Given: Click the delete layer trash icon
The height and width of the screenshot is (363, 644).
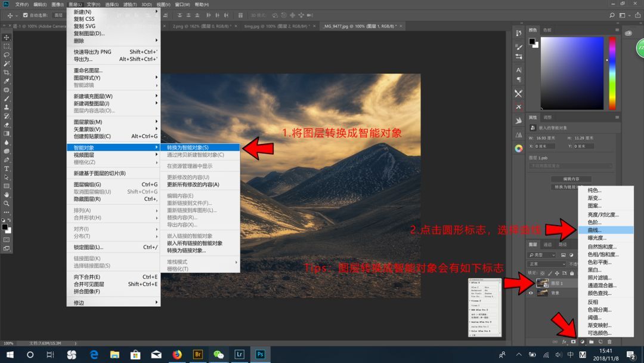Looking at the screenshot, I should click(610, 342).
